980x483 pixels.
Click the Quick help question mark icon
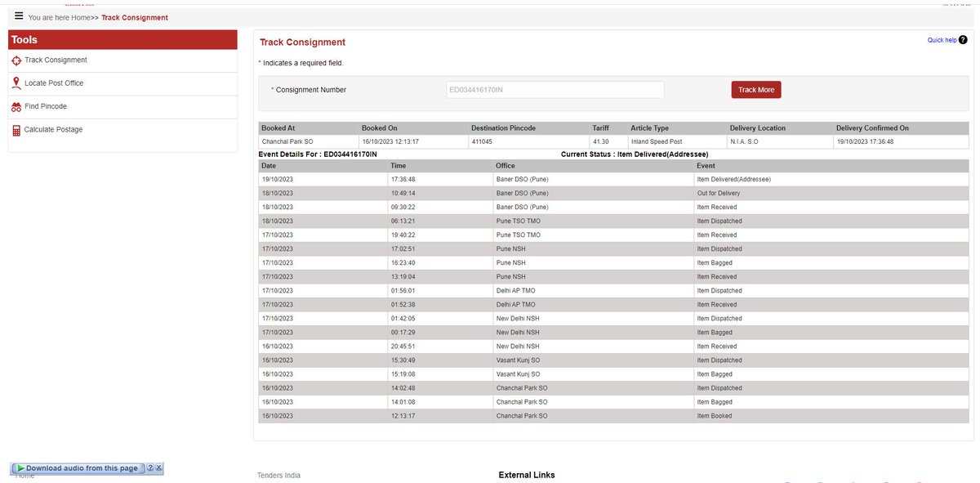coord(963,39)
